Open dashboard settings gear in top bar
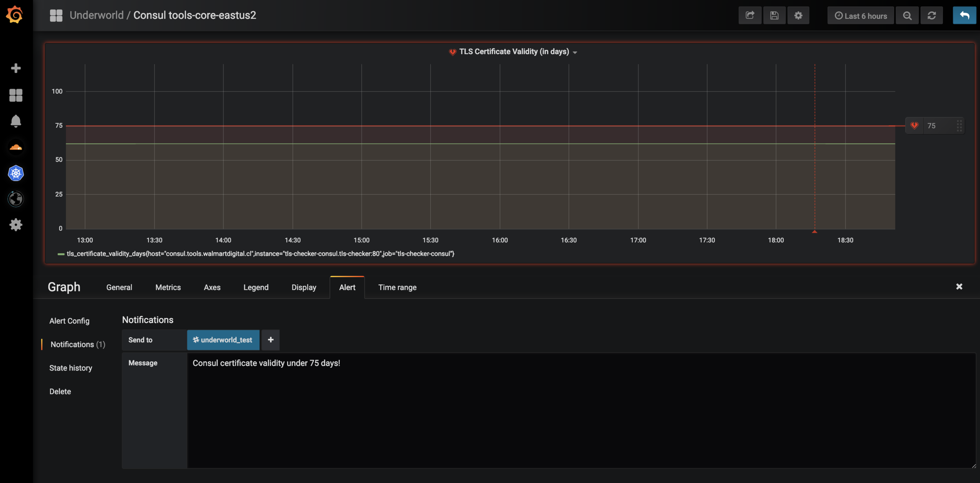Image resolution: width=980 pixels, height=483 pixels. [798, 16]
